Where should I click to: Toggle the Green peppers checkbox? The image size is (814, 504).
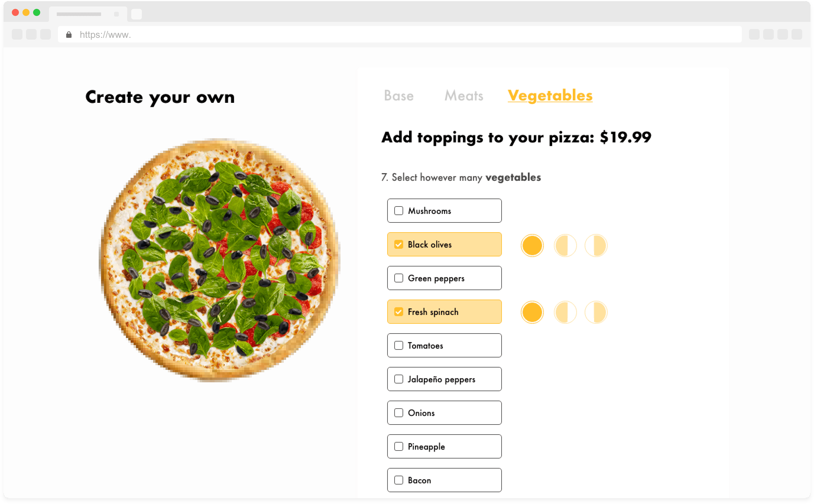398,278
